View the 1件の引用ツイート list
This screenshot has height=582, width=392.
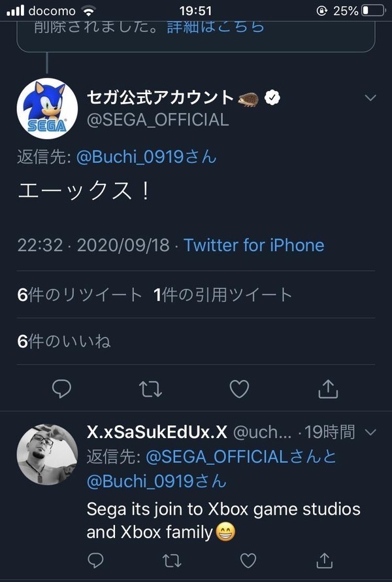223,295
